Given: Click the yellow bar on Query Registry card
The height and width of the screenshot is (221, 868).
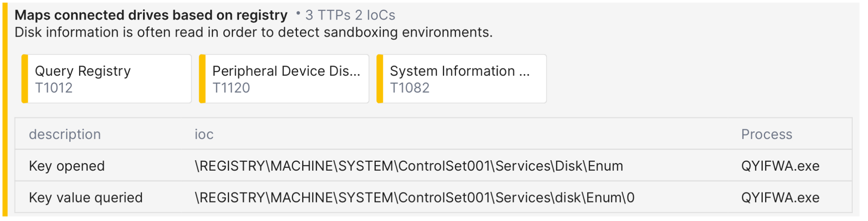Looking at the screenshot, I should [25, 79].
